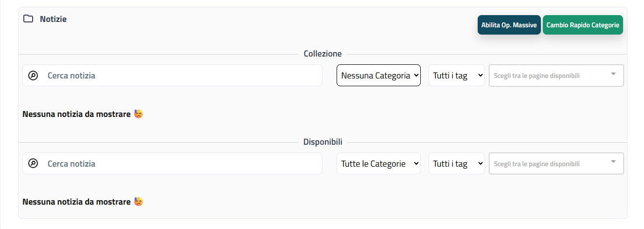Click the Collezione empty-news message text
The width and height of the screenshot is (644, 229).
(x=76, y=114)
